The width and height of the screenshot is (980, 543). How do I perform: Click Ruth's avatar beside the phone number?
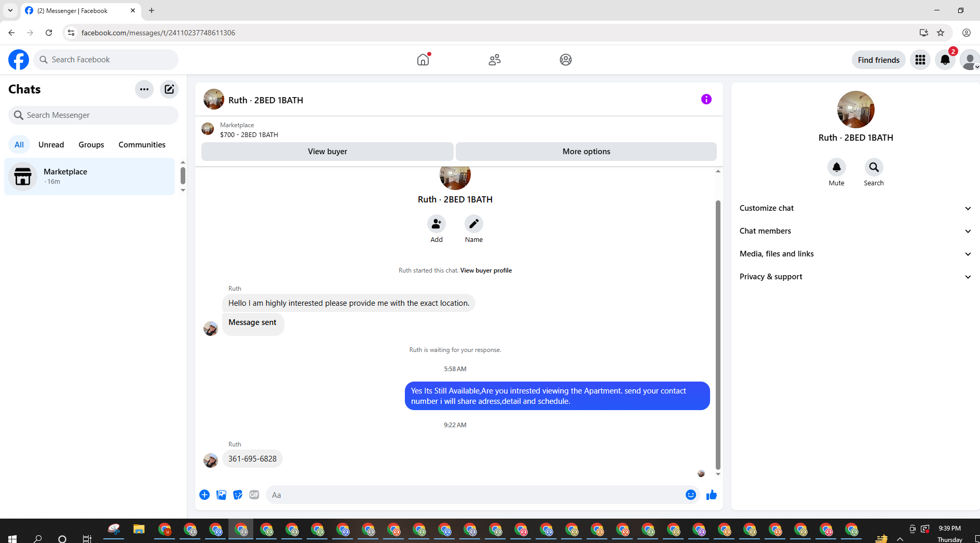point(210,460)
